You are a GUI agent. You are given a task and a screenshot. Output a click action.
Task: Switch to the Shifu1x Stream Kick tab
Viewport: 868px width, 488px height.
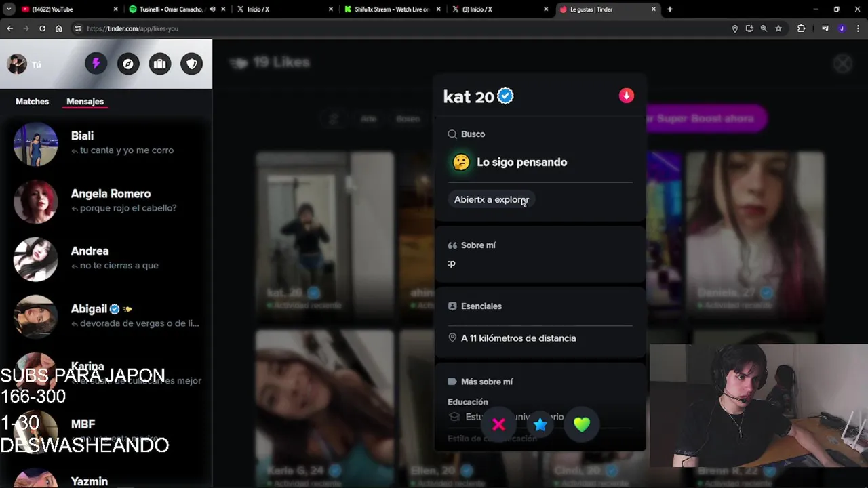392,9
